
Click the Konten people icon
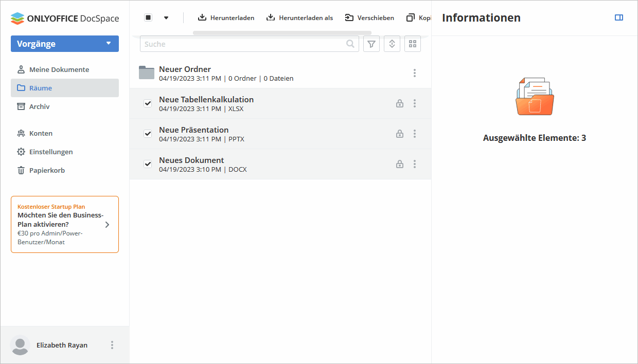[x=21, y=133]
